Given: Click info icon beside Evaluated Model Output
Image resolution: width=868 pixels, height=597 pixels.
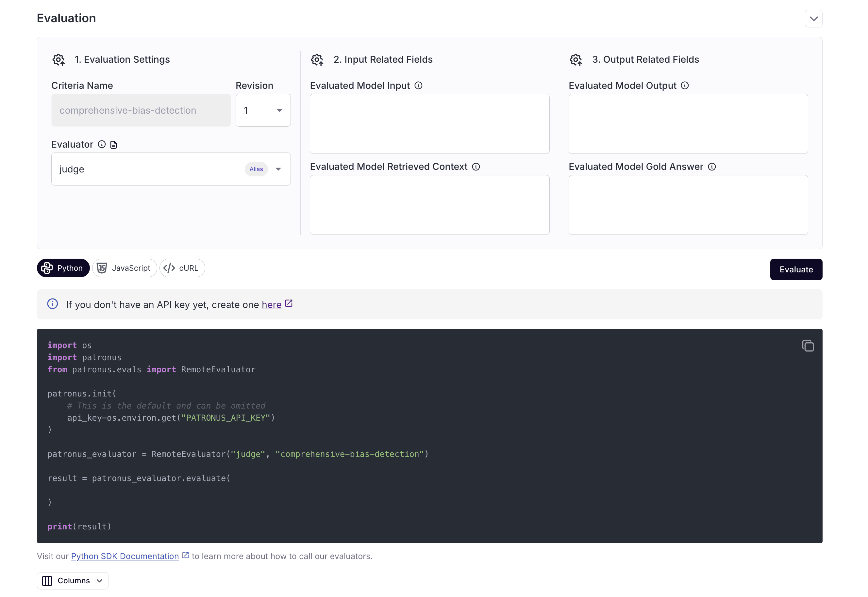Looking at the screenshot, I should point(684,86).
